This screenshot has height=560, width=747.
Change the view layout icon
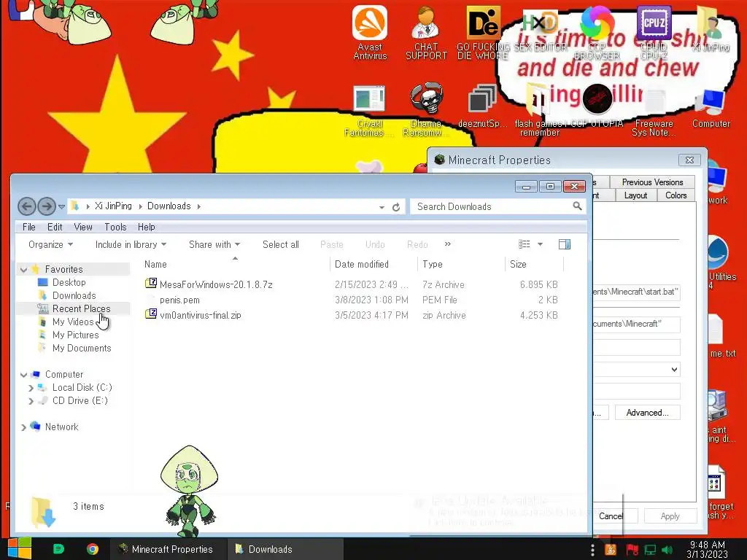(524, 244)
